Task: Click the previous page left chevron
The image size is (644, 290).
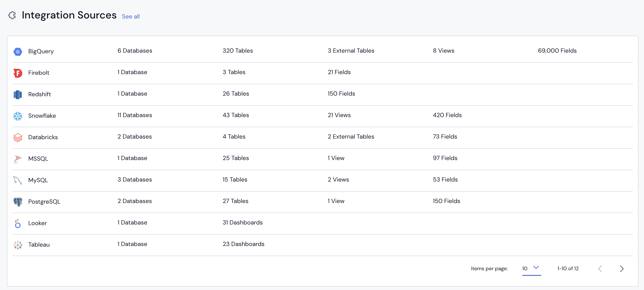Action: [x=600, y=269]
